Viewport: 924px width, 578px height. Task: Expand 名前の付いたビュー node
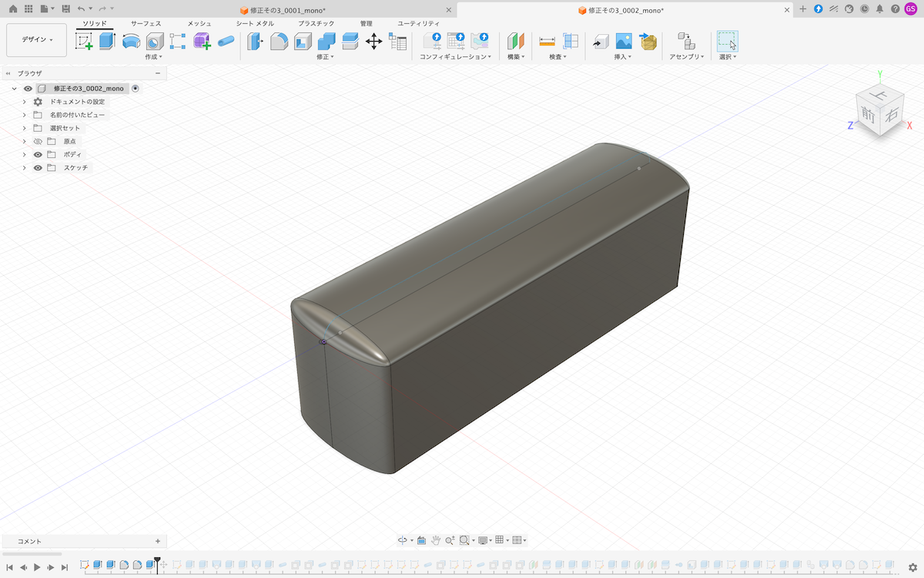(x=24, y=115)
